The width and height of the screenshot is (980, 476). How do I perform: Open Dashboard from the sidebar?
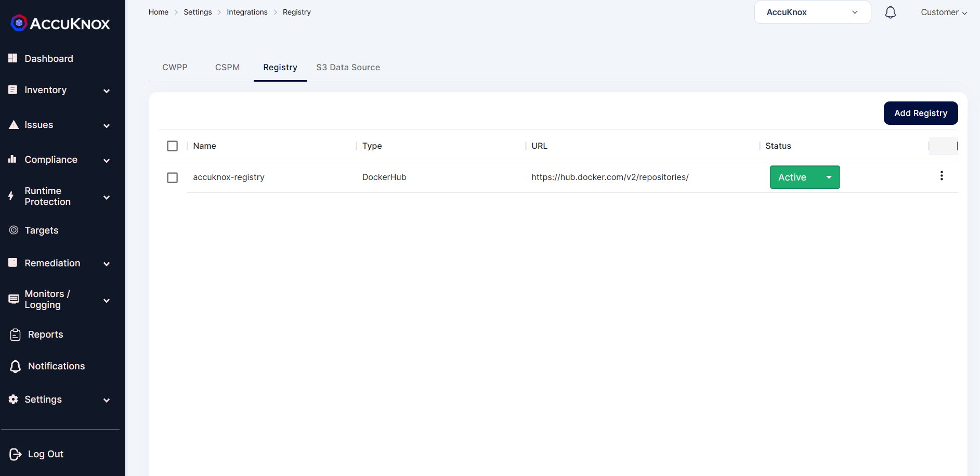[x=49, y=59]
